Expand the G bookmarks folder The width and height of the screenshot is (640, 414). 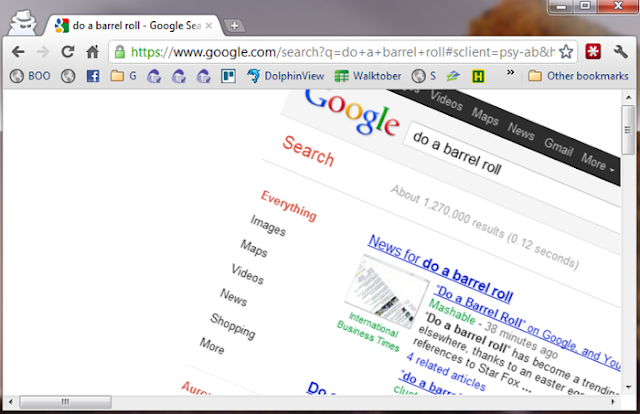[x=123, y=76]
